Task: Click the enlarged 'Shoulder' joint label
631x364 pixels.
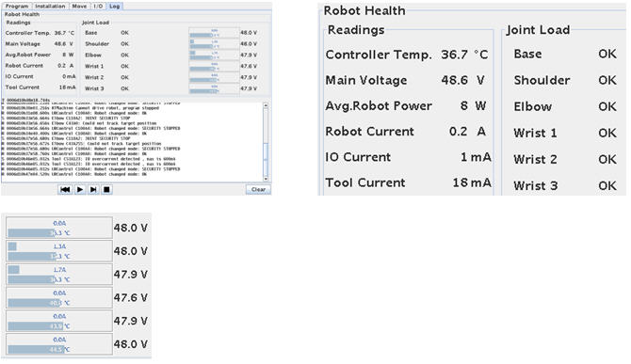Action: tap(542, 80)
